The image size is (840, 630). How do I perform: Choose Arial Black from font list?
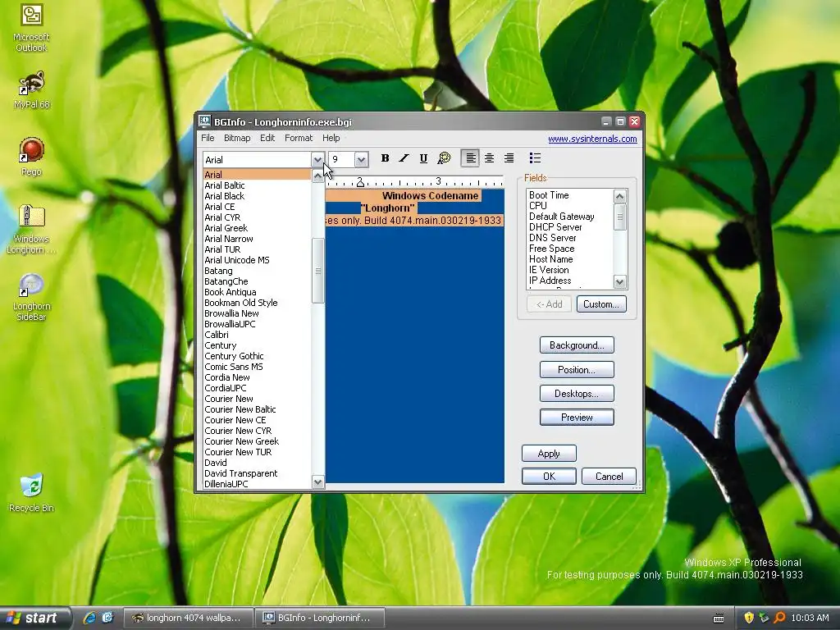click(257, 196)
